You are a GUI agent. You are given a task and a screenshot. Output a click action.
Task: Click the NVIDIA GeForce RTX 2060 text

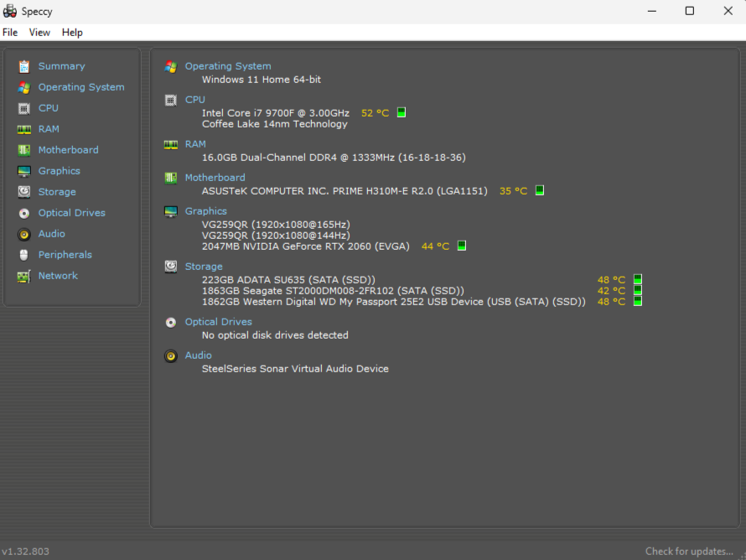(x=305, y=246)
